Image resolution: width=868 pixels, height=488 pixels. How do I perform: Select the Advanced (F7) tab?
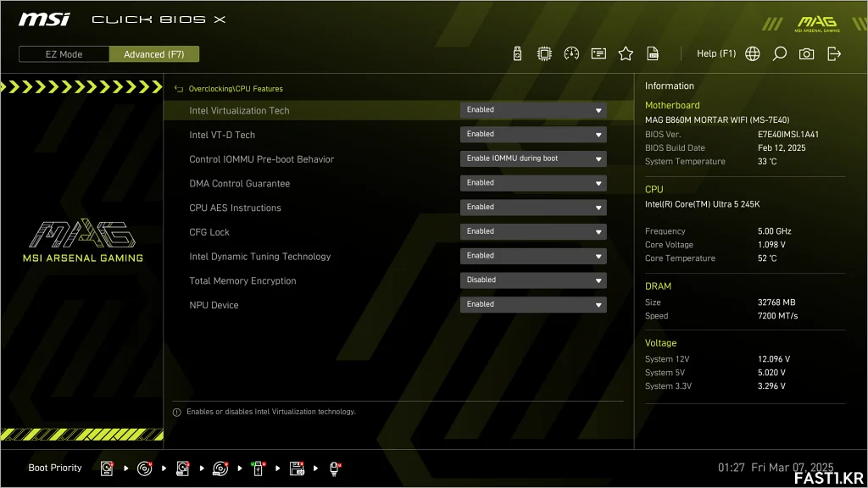click(154, 54)
